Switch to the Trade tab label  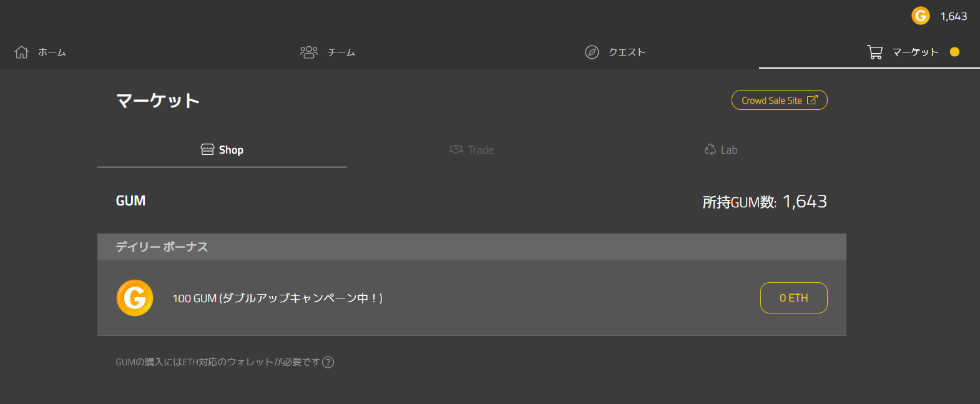coord(481,150)
